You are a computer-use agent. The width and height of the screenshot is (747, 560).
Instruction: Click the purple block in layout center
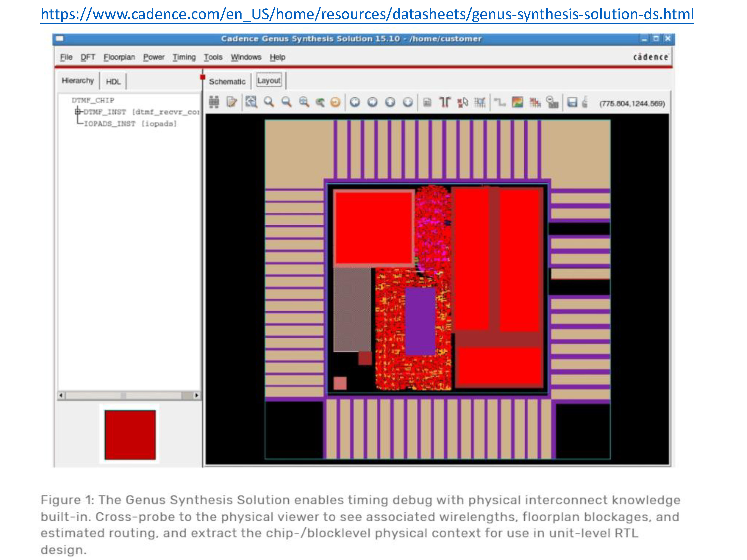click(420, 321)
